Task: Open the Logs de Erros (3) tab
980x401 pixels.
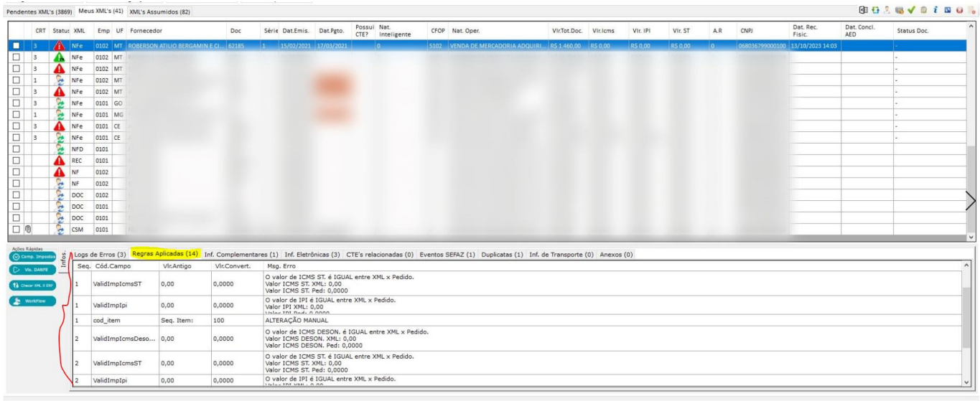Action: [101, 254]
